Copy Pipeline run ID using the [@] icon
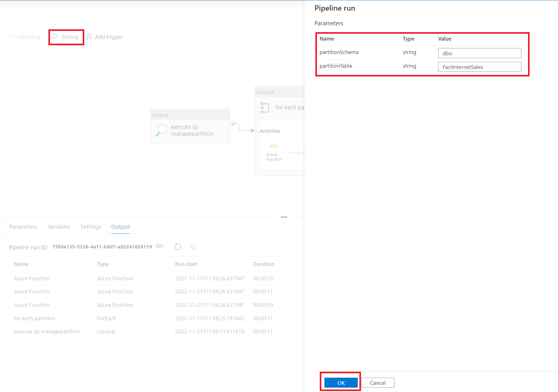This screenshot has height=392, width=558. click(159, 246)
